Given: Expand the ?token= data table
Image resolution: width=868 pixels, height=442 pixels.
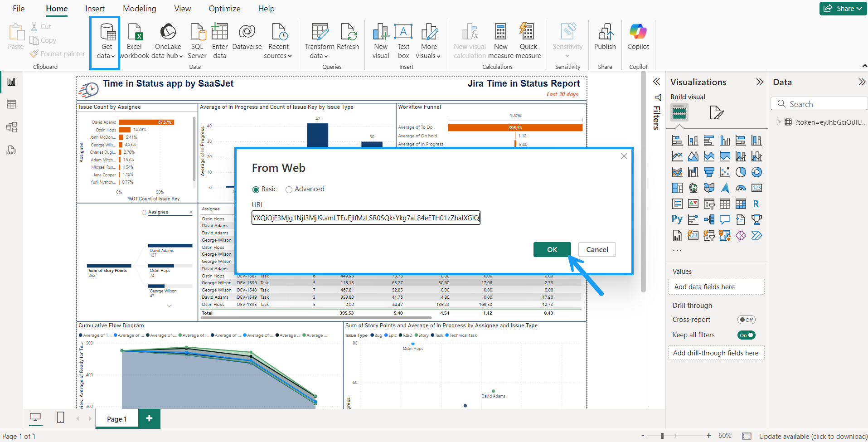Looking at the screenshot, I should pyautogui.click(x=779, y=122).
